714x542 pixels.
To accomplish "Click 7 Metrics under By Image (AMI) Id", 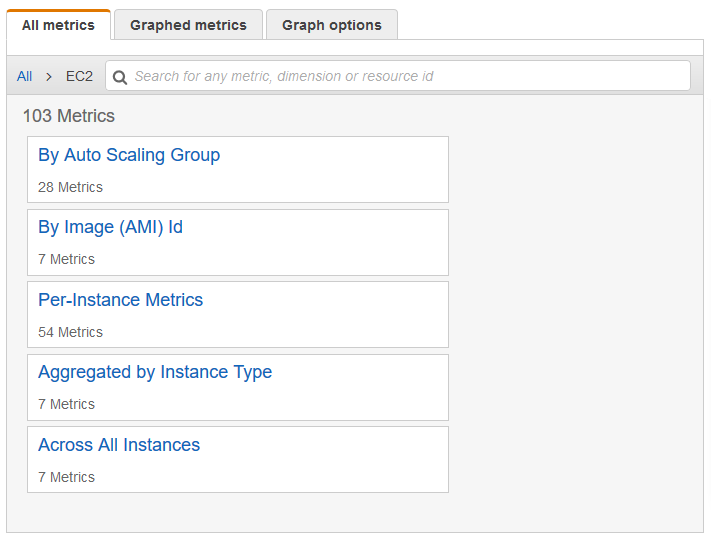I will pos(66,259).
